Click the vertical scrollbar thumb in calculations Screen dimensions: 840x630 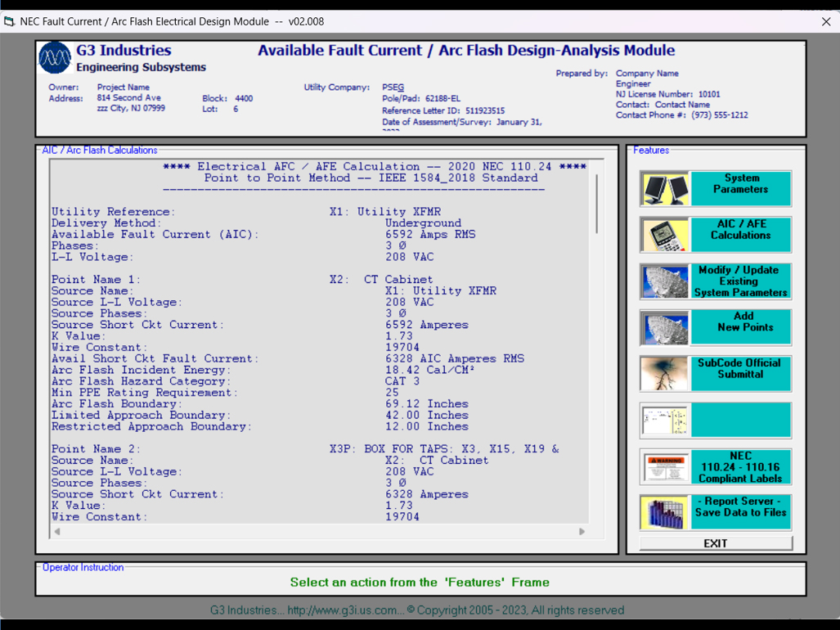[597, 204]
